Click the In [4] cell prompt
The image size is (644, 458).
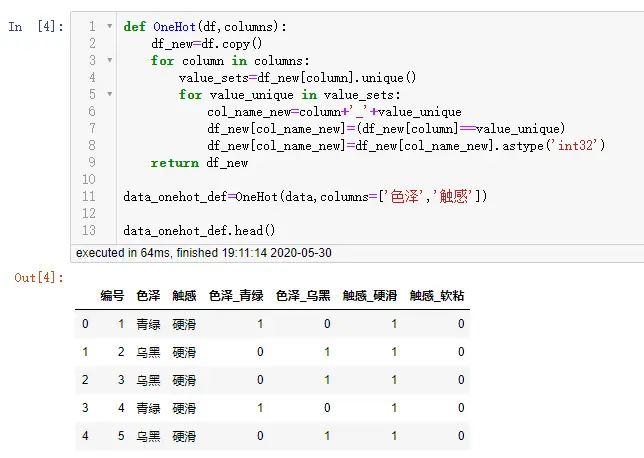[35, 27]
